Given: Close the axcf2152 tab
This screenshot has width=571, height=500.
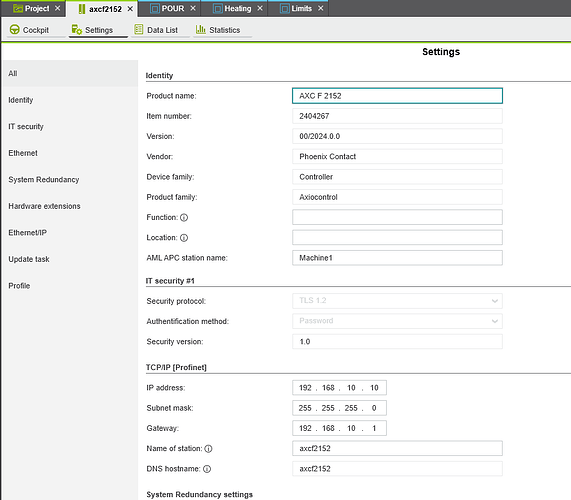Looking at the screenshot, I should (130, 9).
